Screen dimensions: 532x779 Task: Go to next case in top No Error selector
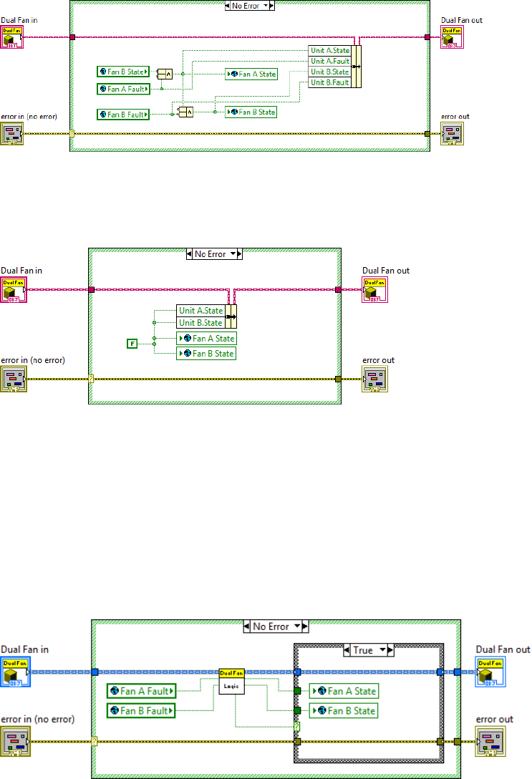click(271, 6)
